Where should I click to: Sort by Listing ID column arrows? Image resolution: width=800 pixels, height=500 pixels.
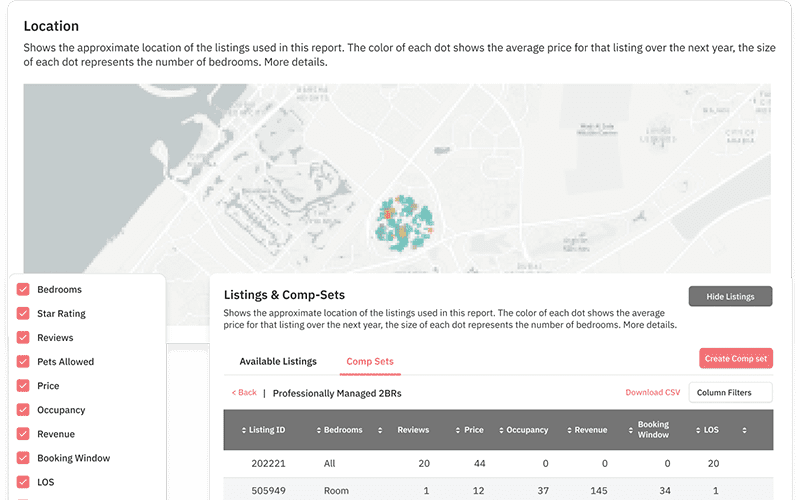coord(244,430)
